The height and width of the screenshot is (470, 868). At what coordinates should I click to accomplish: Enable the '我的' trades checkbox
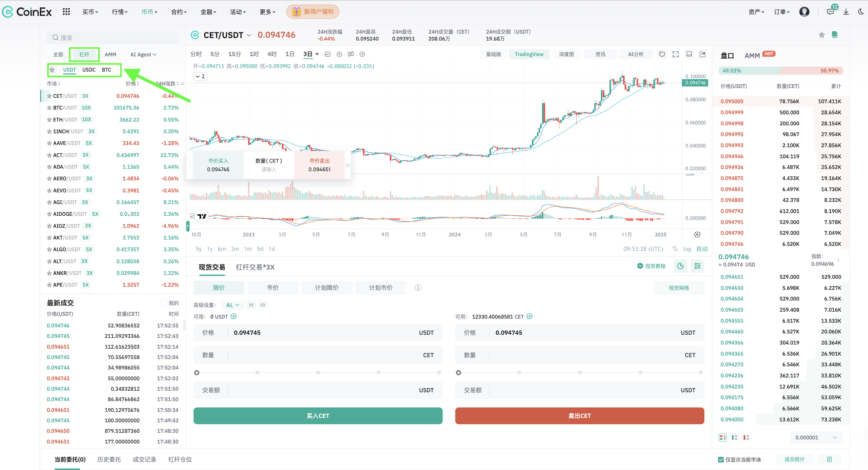(x=164, y=303)
